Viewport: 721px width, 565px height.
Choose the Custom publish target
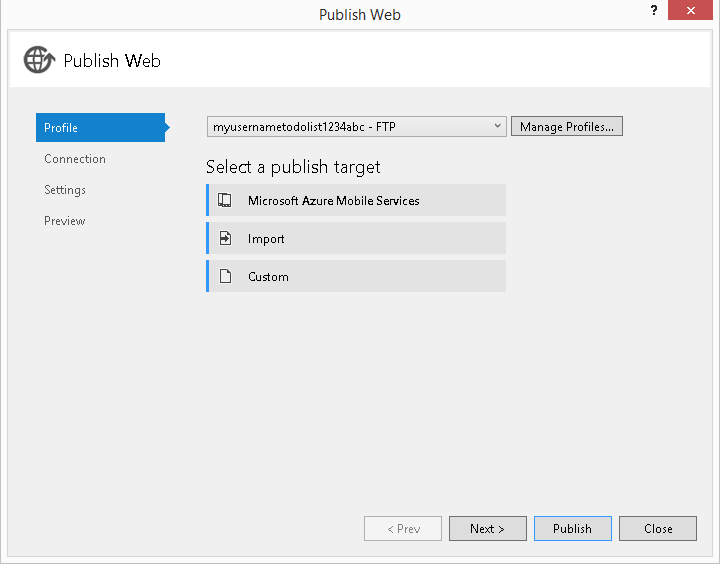coord(356,276)
